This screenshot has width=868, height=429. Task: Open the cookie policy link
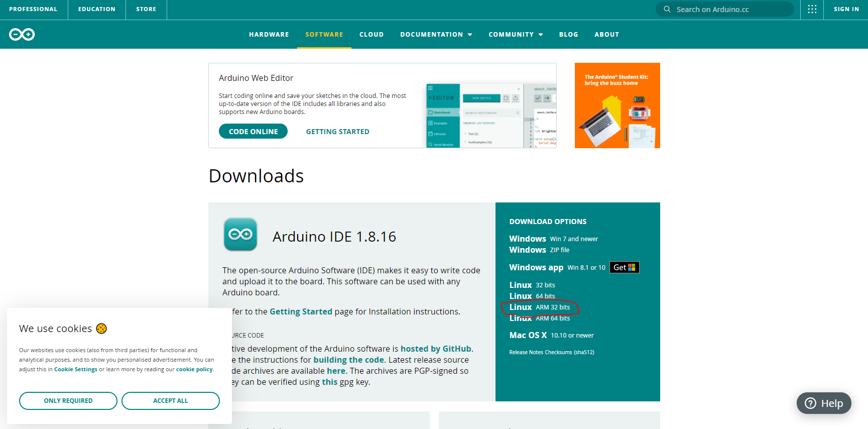click(x=194, y=369)
